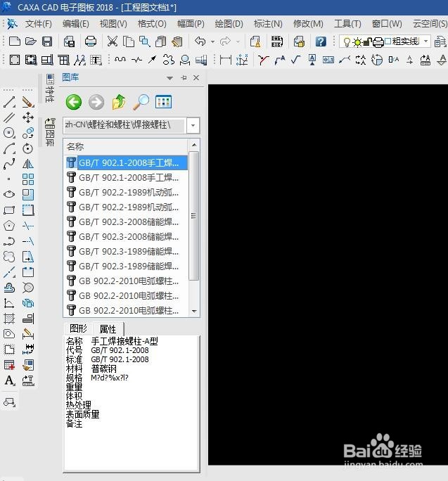448x481 pixels.
Task: Open the library panel options arrow
Action: tap(169, 78)
